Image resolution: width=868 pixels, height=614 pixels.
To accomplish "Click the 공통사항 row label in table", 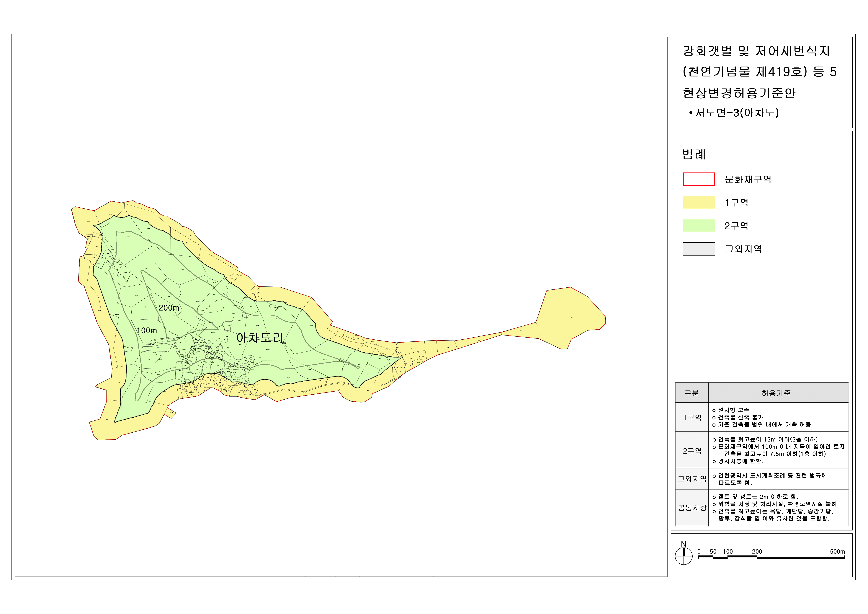I will (x=692, y=508).
